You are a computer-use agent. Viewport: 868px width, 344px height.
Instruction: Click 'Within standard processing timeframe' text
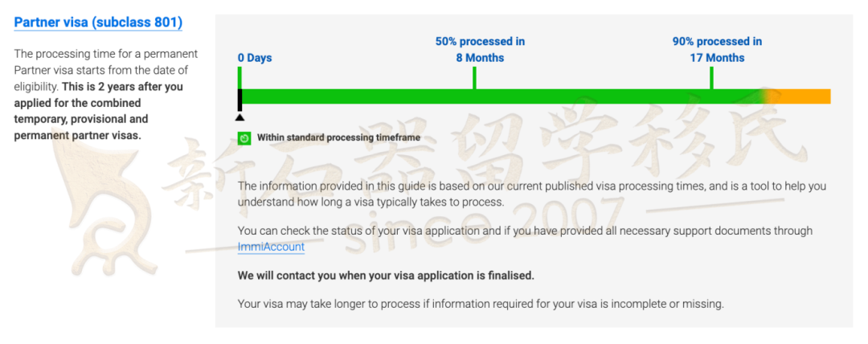(338, 138)
